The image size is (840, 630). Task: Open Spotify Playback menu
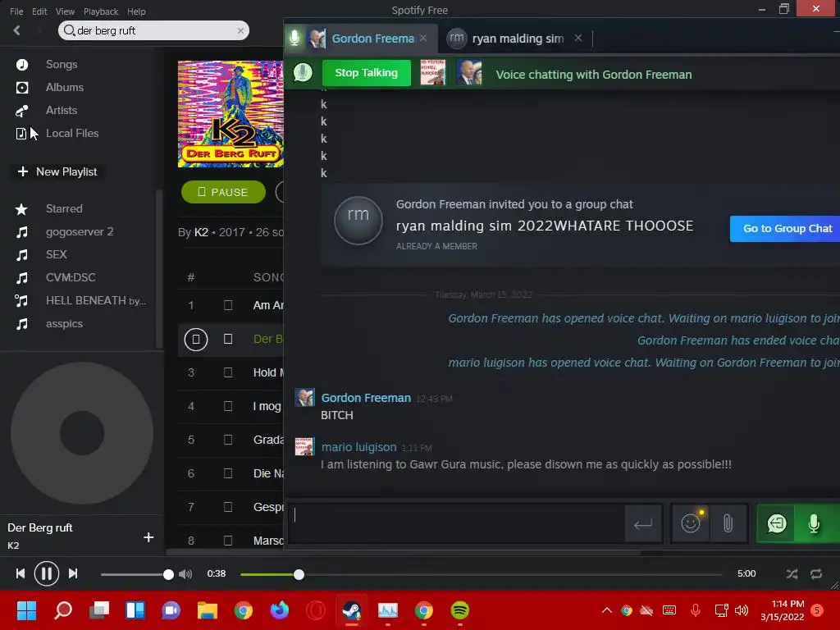pyautogui.click(x=101, y=11)
